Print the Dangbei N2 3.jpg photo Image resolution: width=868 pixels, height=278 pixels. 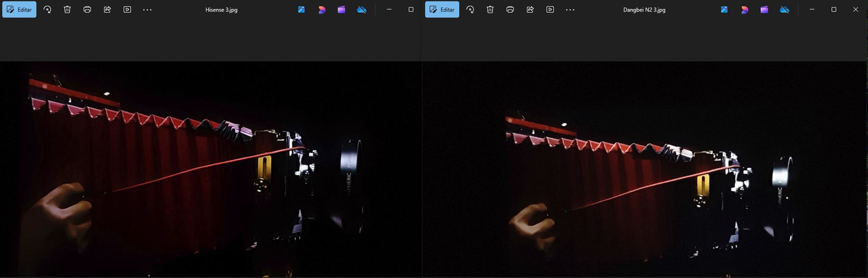[510, 9]
